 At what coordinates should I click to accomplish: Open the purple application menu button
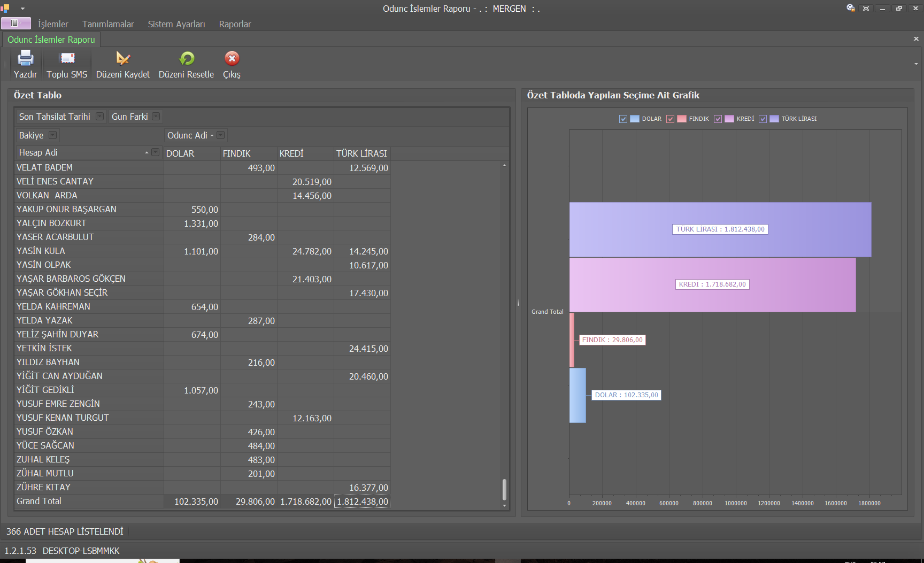(x=16, y=23)
